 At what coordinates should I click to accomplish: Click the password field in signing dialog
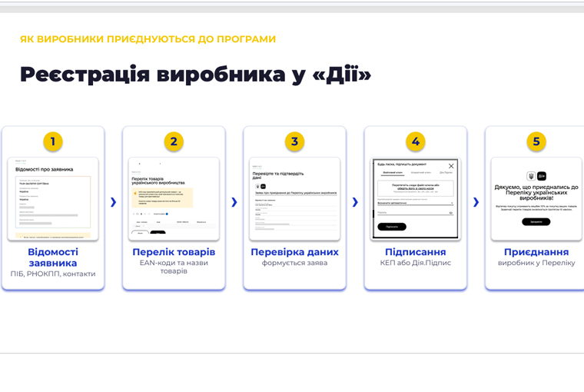point(416,213)
